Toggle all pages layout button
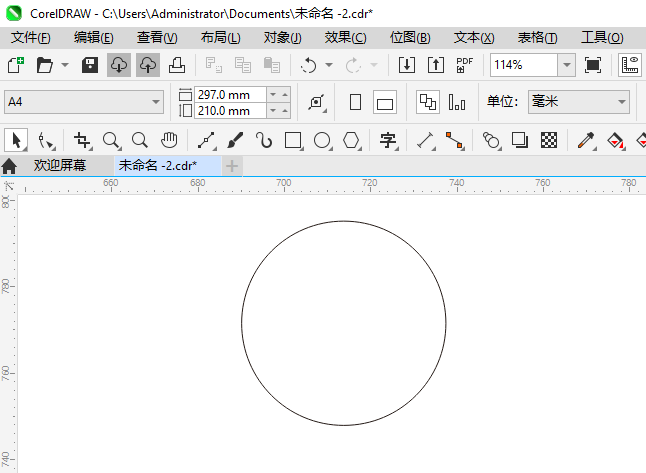 [x=428, y=102]
